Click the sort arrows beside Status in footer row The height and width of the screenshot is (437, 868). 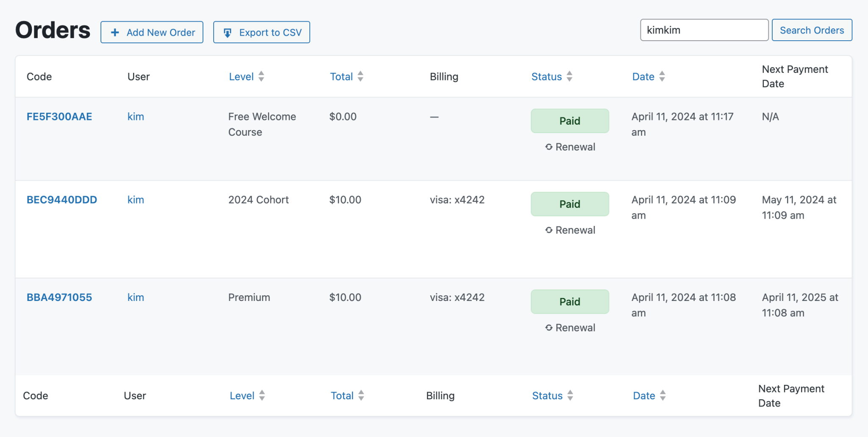point(570,395)
